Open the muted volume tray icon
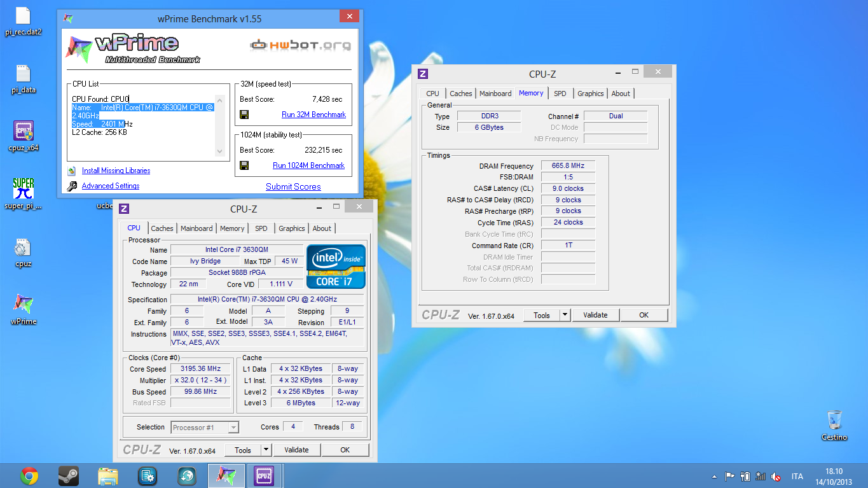868x488 pixels. [776, 476]
